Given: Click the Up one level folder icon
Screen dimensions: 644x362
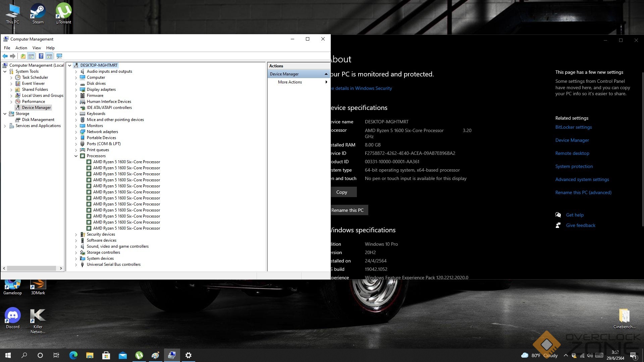Looking at the screenshot, I should pyautogui.click(x=23, y=56).
